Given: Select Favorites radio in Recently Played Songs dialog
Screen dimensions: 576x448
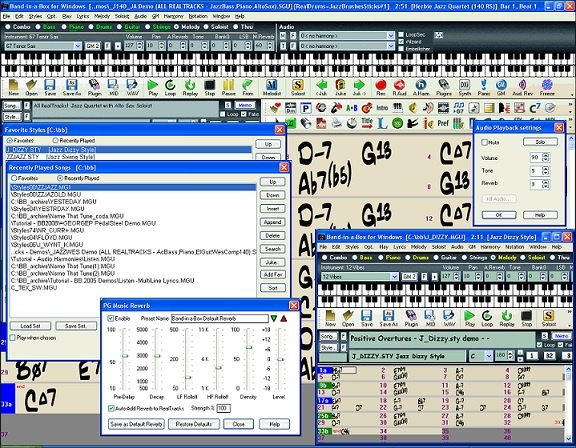Looking at the screenshot, I should click(x=14, y=178).
